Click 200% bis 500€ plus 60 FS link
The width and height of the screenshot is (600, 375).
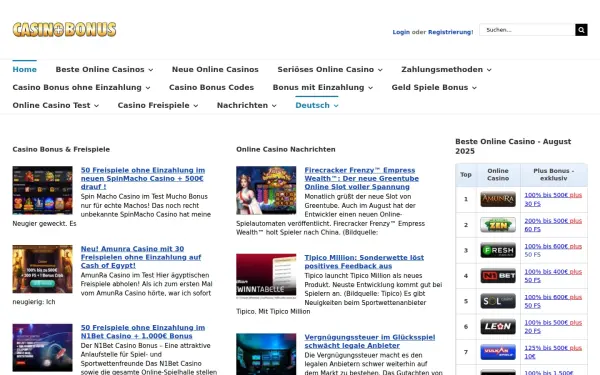553,225
